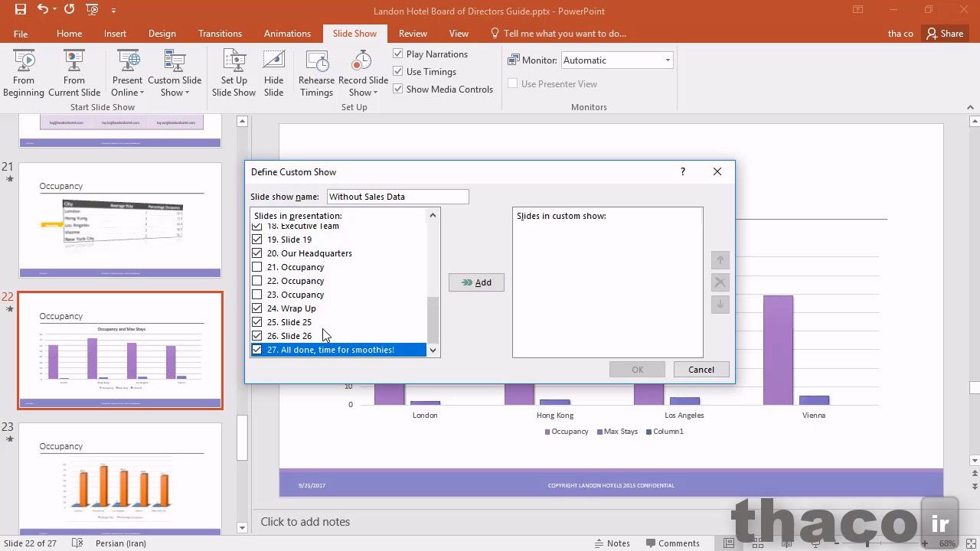Click Record Slide Show button
Viewport: 980px width, 551px height.
(x=363, y=73)
